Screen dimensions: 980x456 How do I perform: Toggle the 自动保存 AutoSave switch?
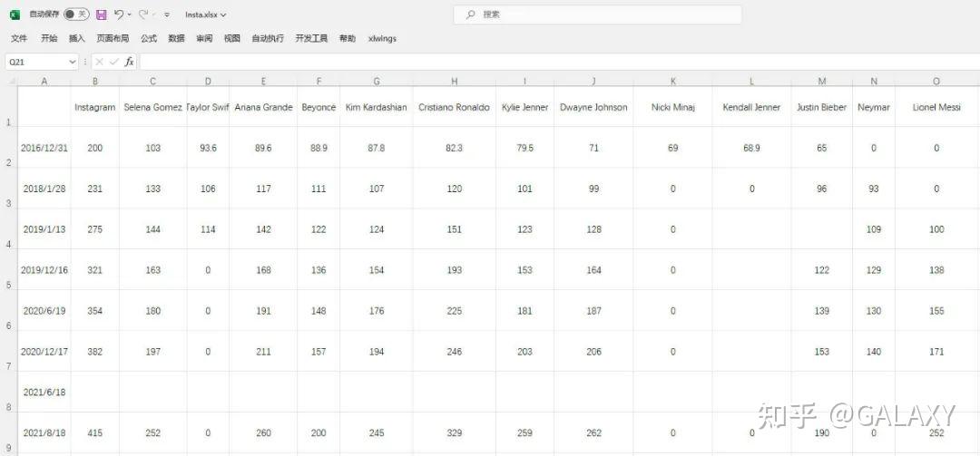pyautogui.click(x=76, y=15)
